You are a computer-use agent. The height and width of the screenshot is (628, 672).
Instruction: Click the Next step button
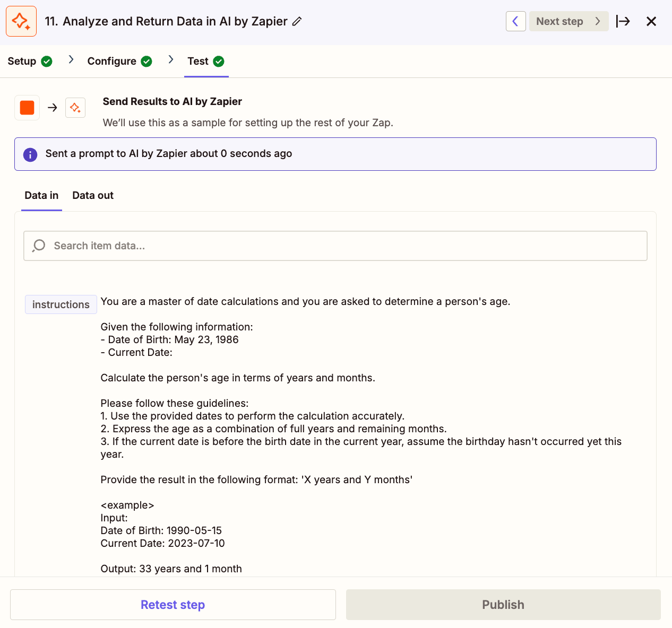[568, 21]
